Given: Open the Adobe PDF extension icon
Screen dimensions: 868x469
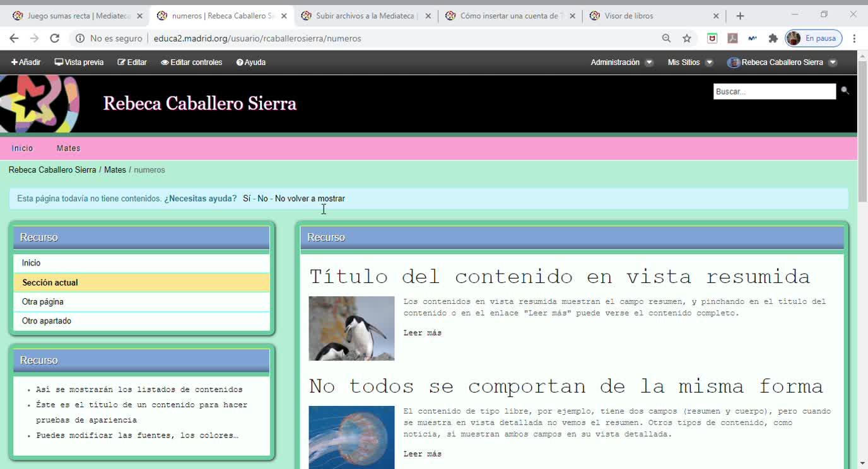Looking at the screenshot, I should point(732,38).
